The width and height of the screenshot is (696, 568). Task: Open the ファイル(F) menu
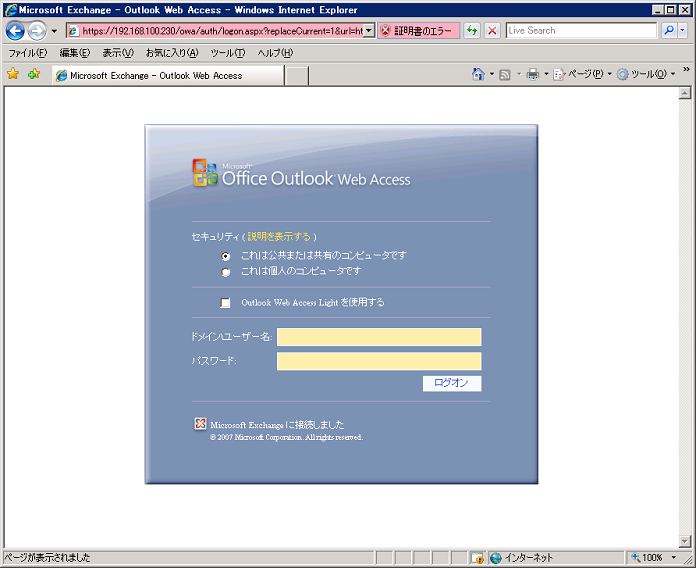point(28,53)
